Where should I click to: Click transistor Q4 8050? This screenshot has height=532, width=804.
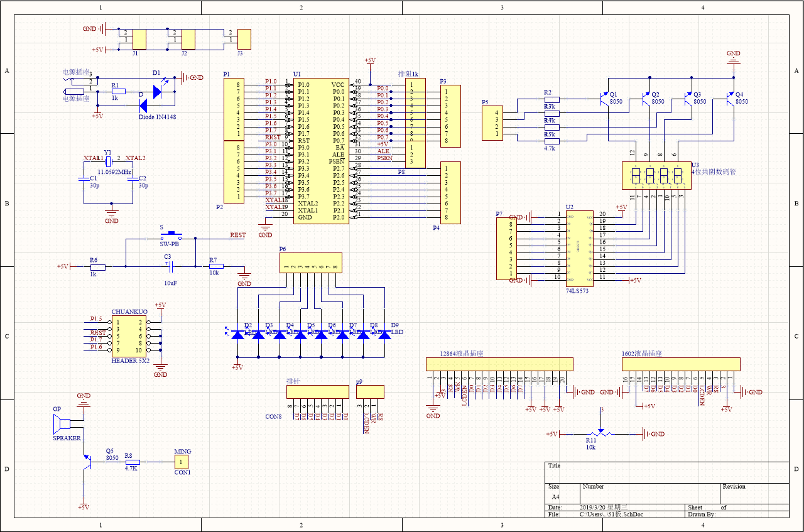point(730,99)
